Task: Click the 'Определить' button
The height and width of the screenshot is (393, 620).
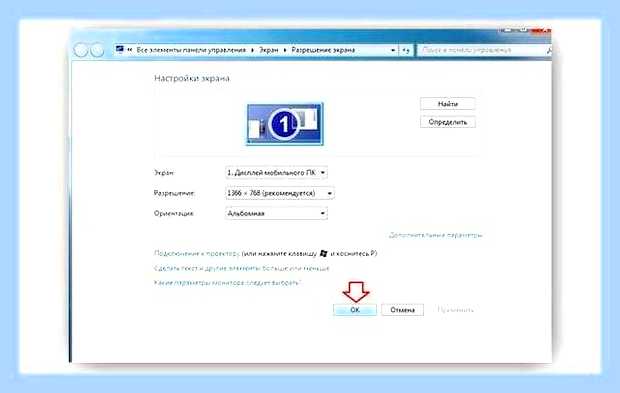Action: click(448, 122)
